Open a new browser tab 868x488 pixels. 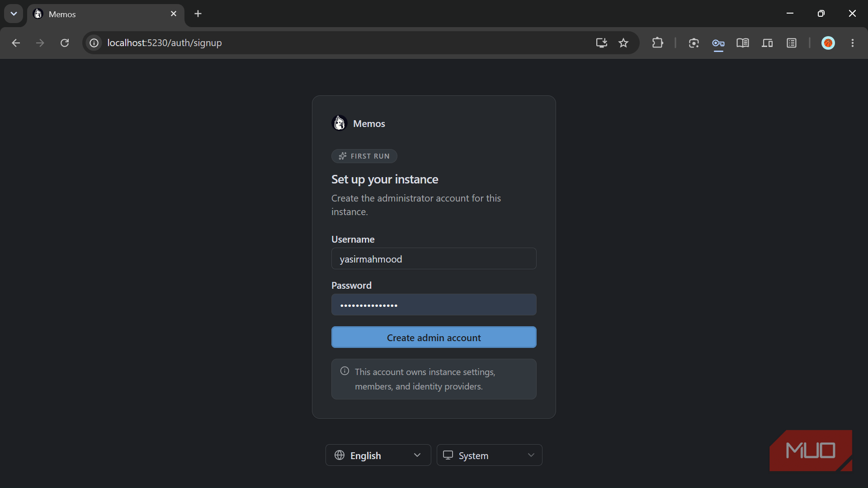coord(198,14)
